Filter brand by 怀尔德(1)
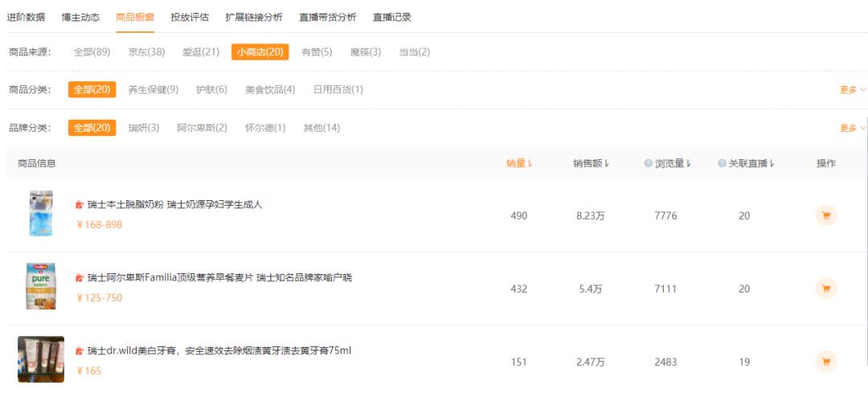The width and height of the screenshot is (868, 397). coord(266,128)
